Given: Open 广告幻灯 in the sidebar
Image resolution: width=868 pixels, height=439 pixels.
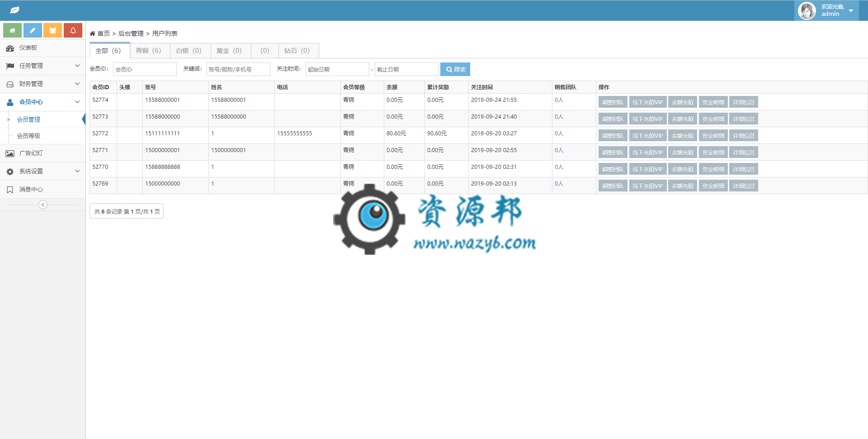Looking at the screenshot, I should [x=31, y=153].
